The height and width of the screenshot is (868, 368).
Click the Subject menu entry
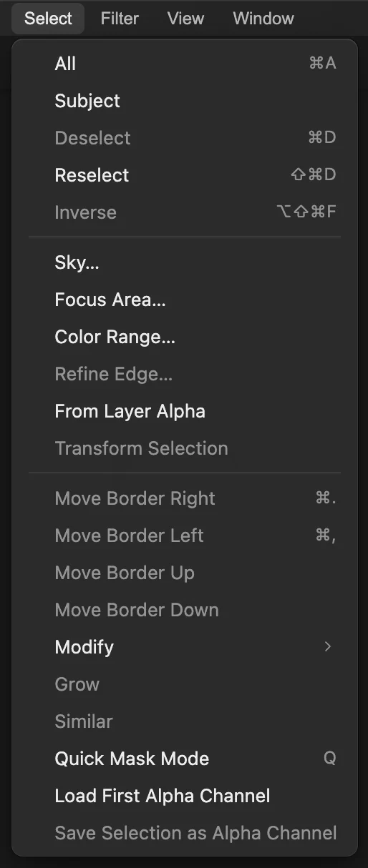pyautogui.click(x=185, y=101)
